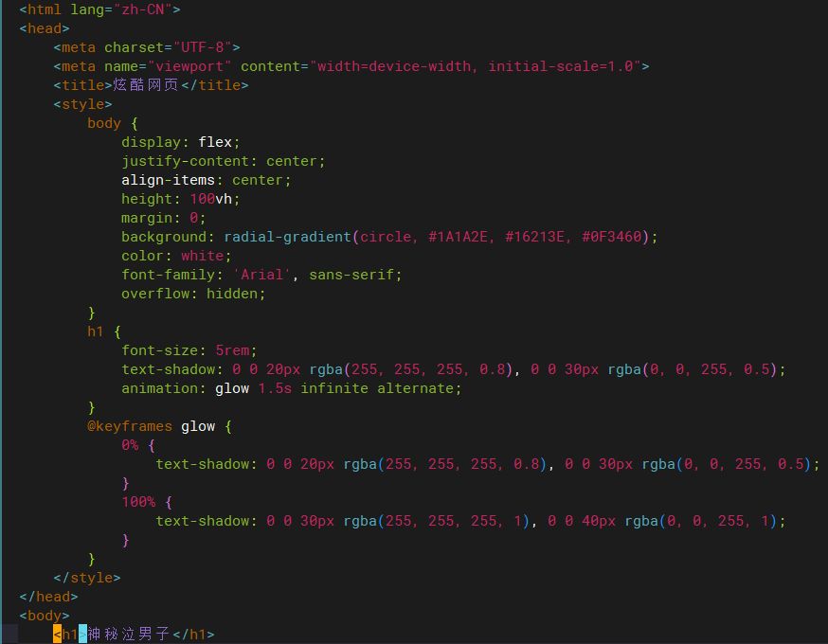Click the justify-content property
828x644 pixels.
[189, 161]
